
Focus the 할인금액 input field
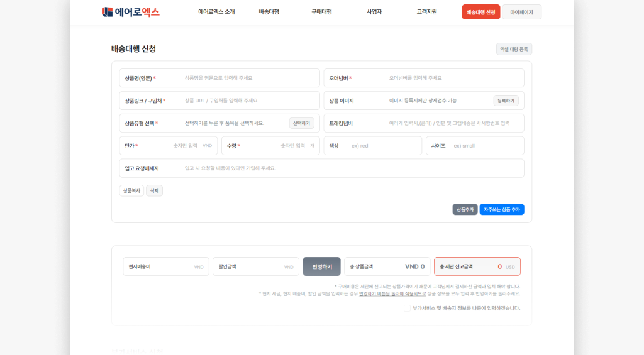coord(256,267)
